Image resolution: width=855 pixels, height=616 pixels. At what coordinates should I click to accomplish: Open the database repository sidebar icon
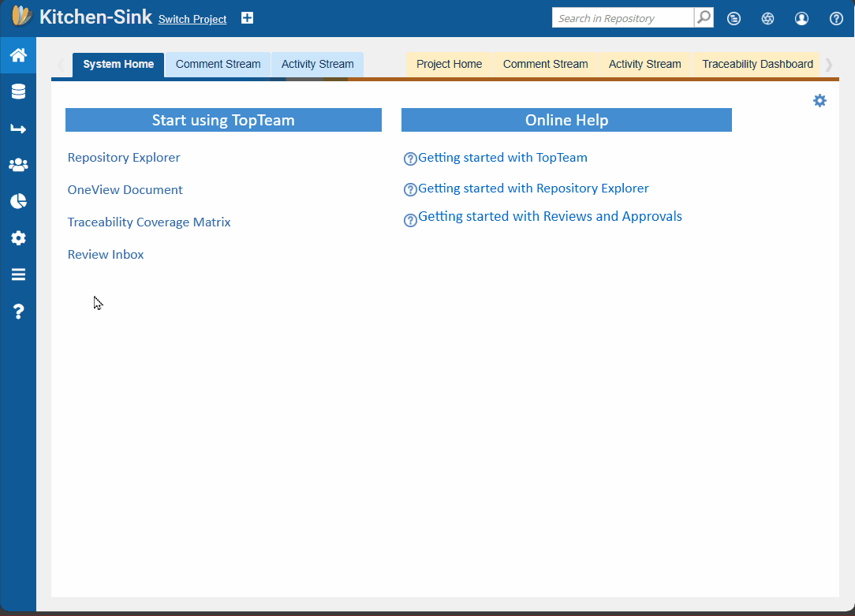[19, 91]
